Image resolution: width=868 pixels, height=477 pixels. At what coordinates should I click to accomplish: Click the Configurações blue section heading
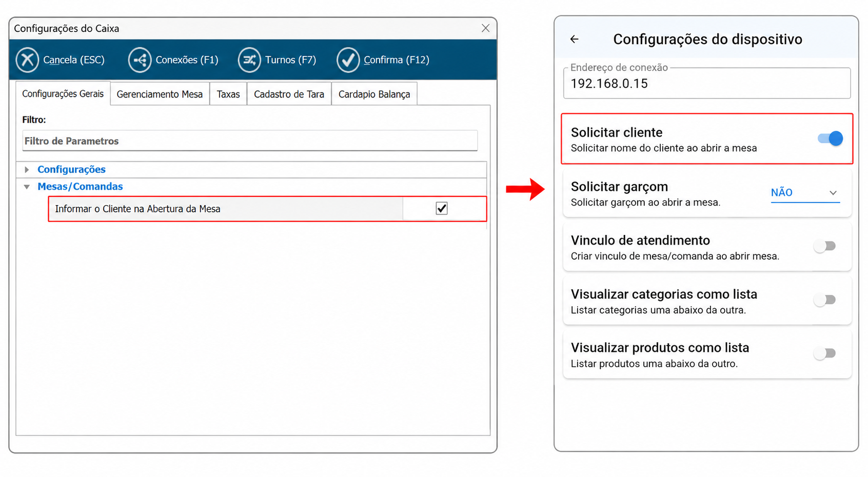point(71,169)
